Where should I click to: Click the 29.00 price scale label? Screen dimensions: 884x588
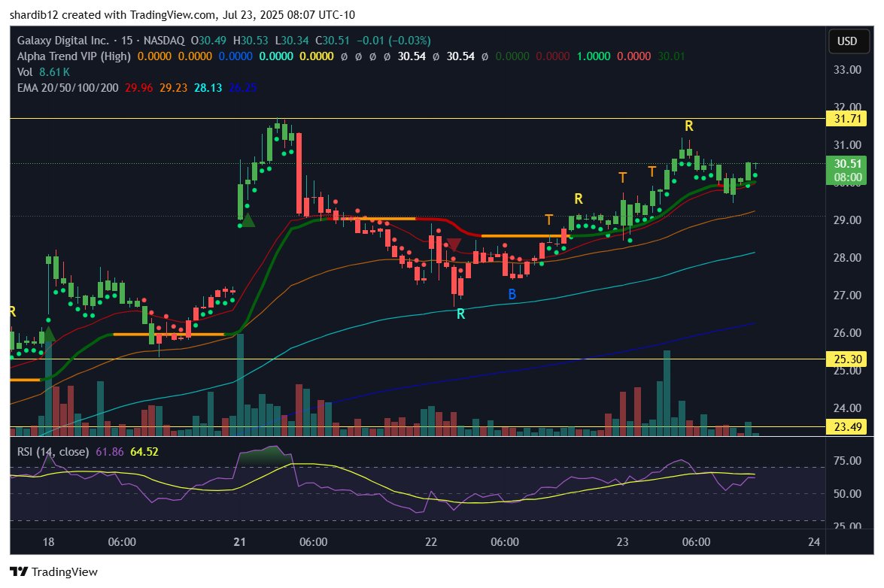847,220
